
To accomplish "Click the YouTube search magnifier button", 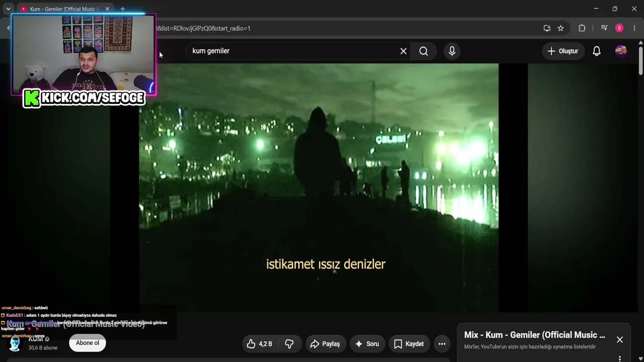I will coord(424,51).
